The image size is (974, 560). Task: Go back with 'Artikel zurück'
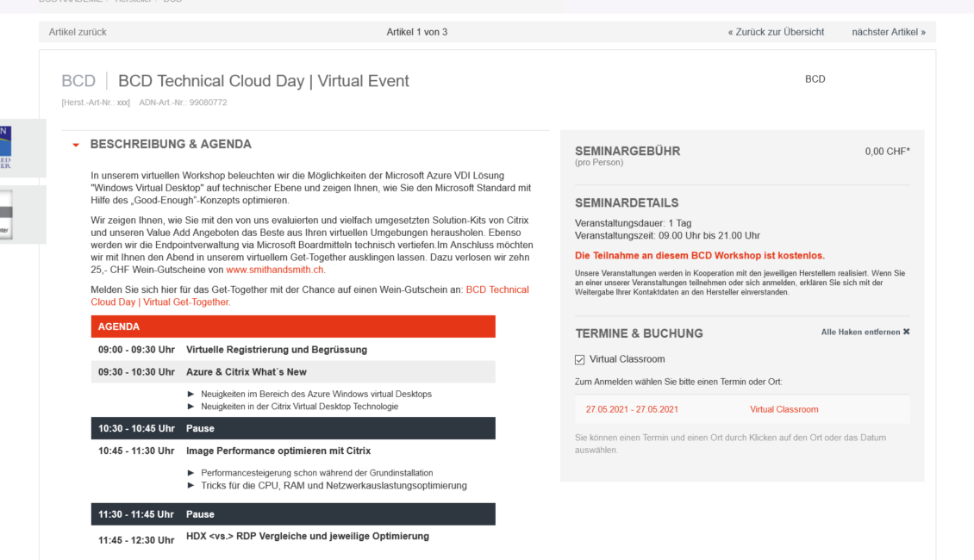(x=78, y=32)
